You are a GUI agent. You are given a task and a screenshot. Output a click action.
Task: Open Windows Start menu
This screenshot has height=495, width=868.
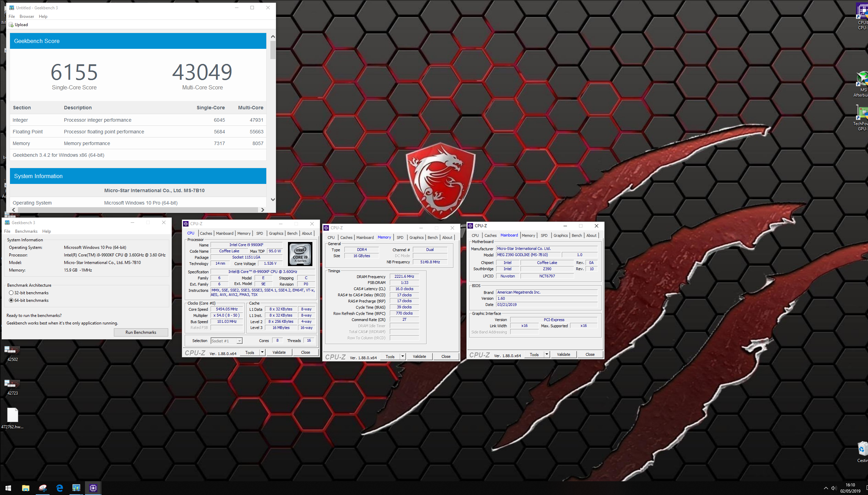coord(8,488)
